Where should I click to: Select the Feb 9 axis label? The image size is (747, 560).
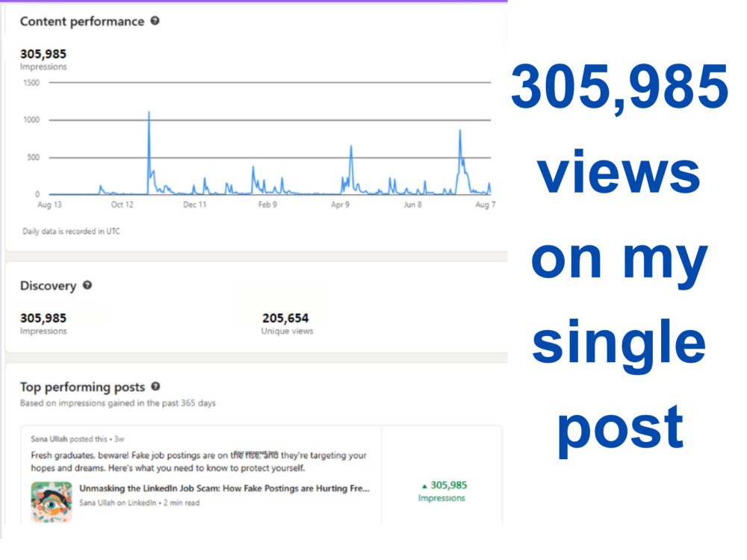[x=267, y=205]
